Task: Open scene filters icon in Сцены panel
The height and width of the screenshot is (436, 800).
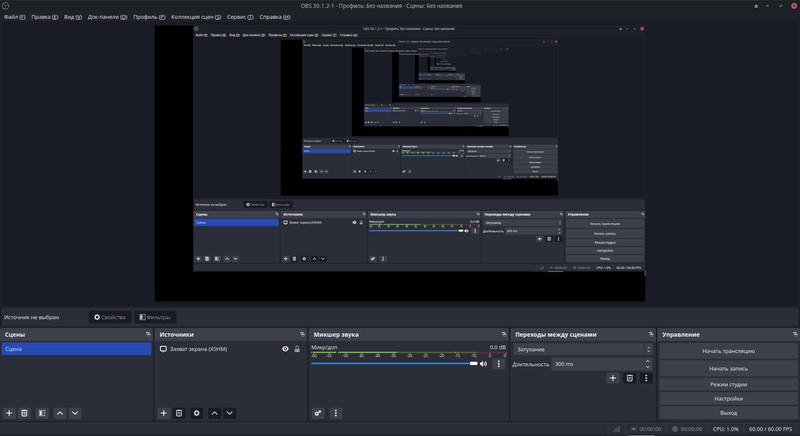Action: [x=41, y=413]
